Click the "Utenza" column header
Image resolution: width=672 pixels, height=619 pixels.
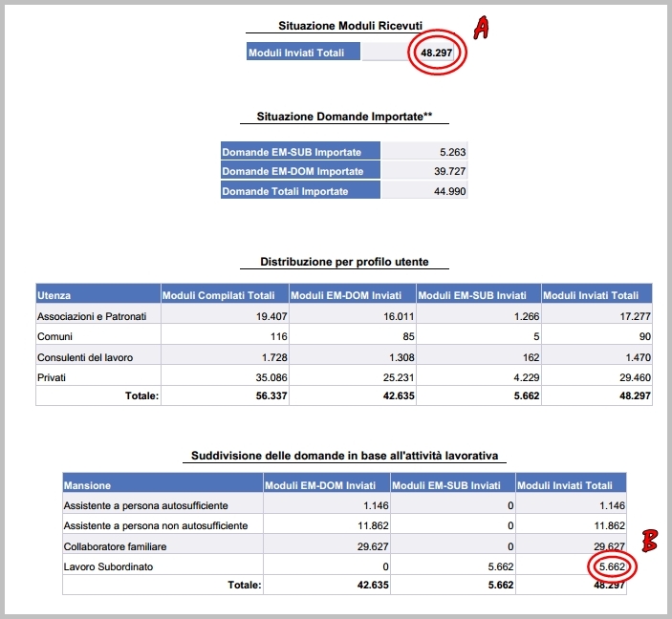[54, 296]
